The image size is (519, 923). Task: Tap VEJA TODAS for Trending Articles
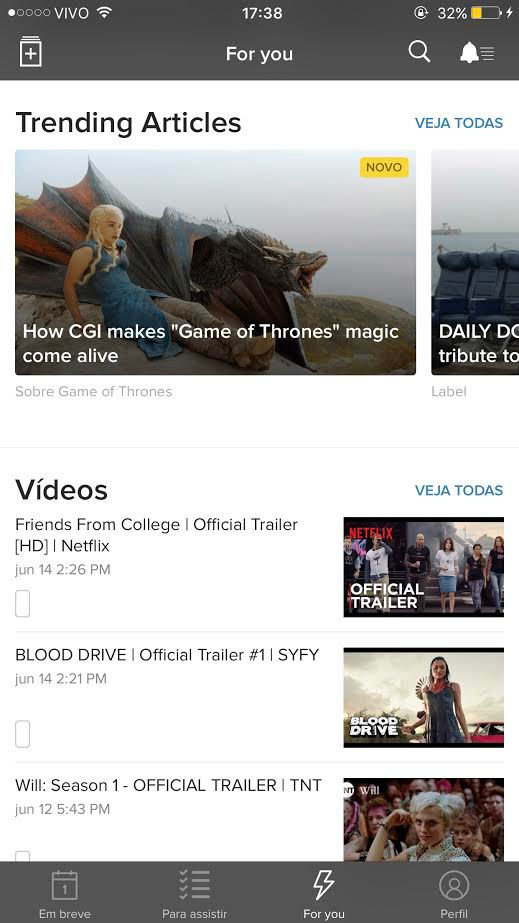[x=459, y=123]
